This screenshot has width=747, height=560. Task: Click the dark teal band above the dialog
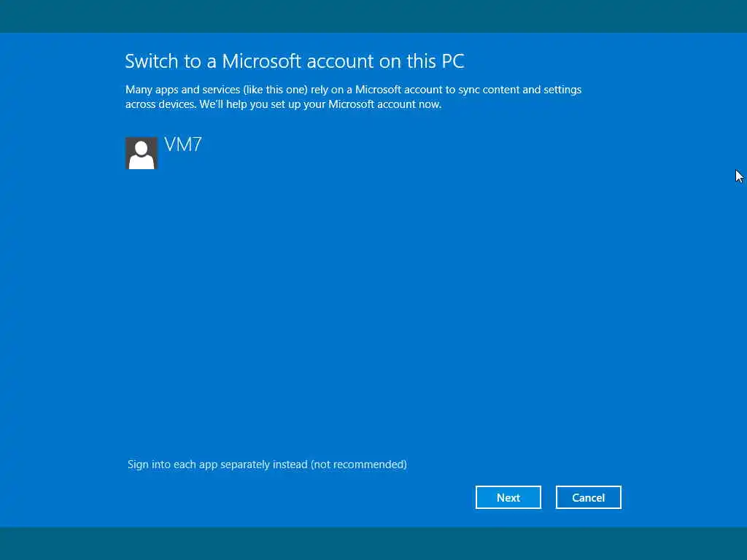pos(373,16)
